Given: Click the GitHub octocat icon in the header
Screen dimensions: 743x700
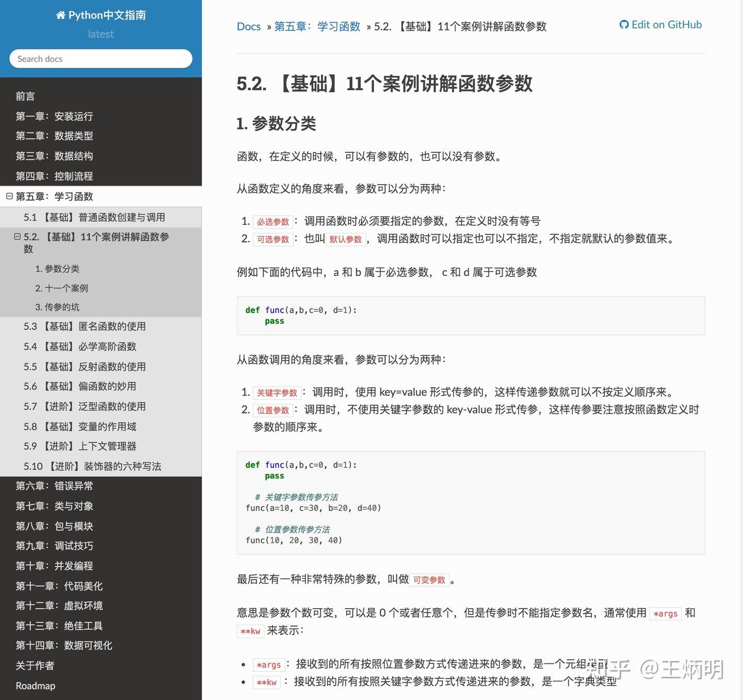Looking at the screenshot, I should [624, 24].
